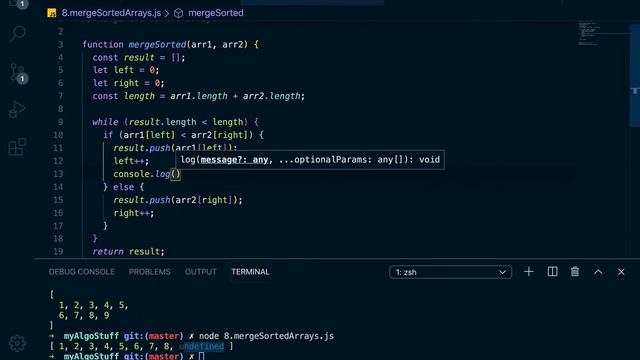Click 'right++;' on line 16

134,213
